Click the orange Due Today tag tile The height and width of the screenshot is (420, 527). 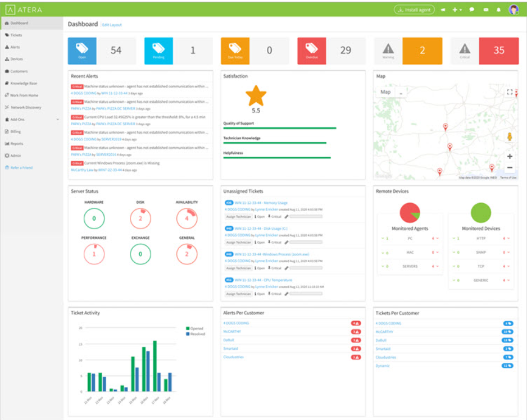(x=235, y=51)
